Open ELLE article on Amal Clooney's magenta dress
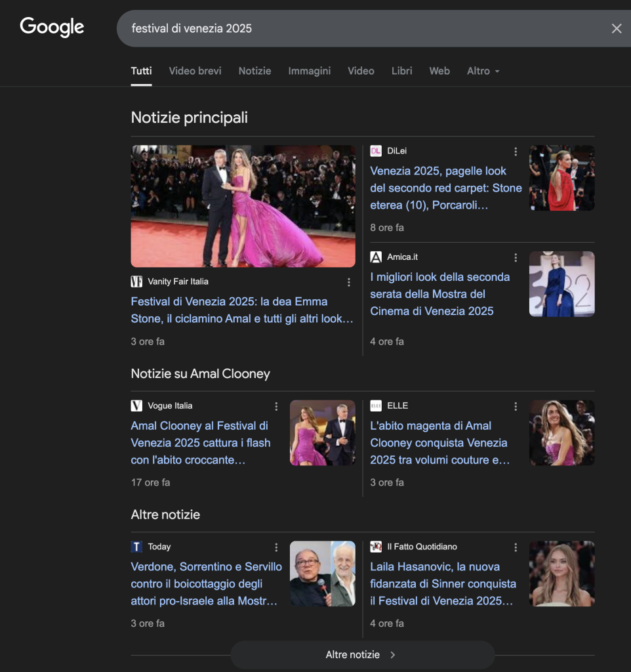 click(439, 443)
